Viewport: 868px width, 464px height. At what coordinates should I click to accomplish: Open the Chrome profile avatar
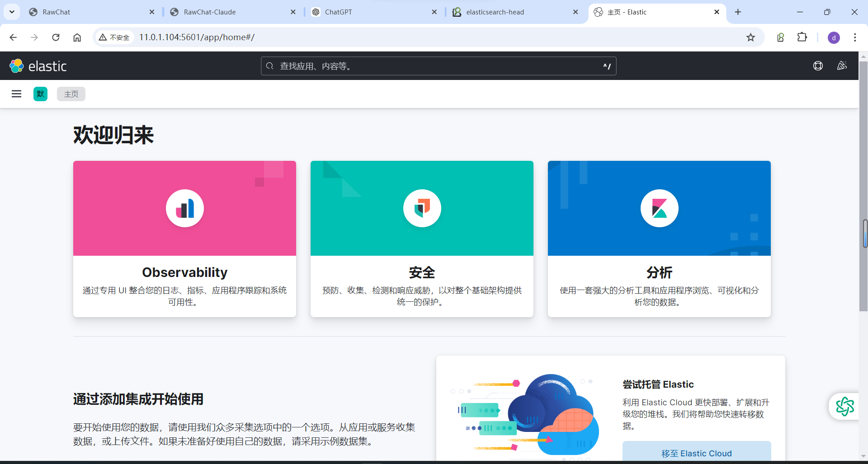pos(834,37)
